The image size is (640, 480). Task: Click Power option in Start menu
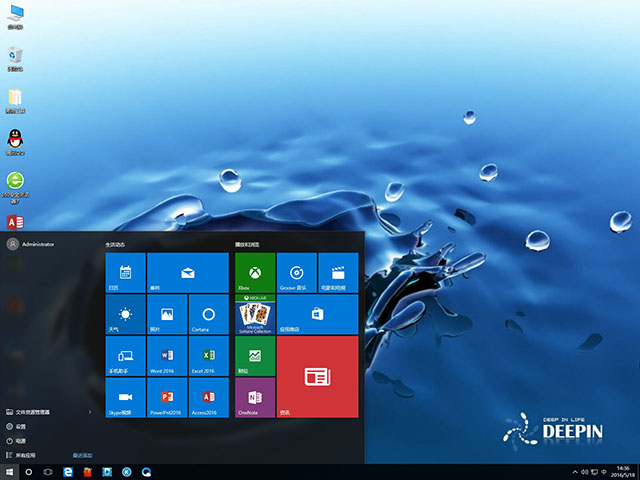pos(20,440)
